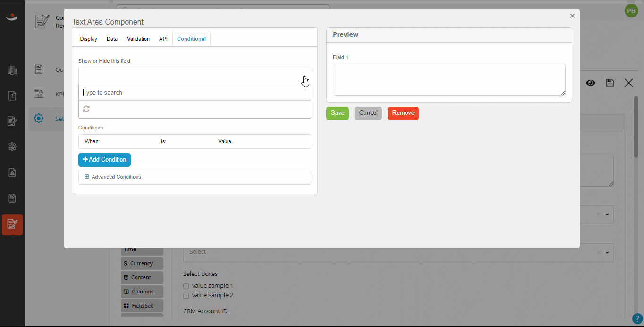Check the value sample 1 checkbox
644x327 pixels.
coord(186,286)
